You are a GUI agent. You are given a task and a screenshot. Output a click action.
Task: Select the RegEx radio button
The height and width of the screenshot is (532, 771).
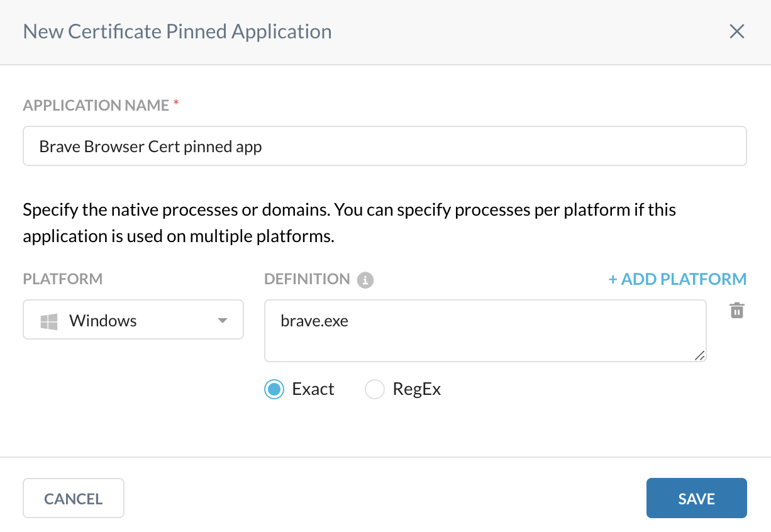coord(375,389)
